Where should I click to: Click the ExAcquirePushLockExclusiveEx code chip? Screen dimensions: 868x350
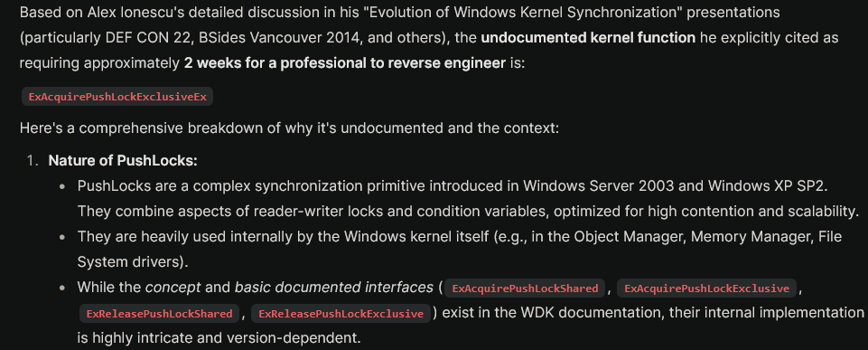pos(117,97)
